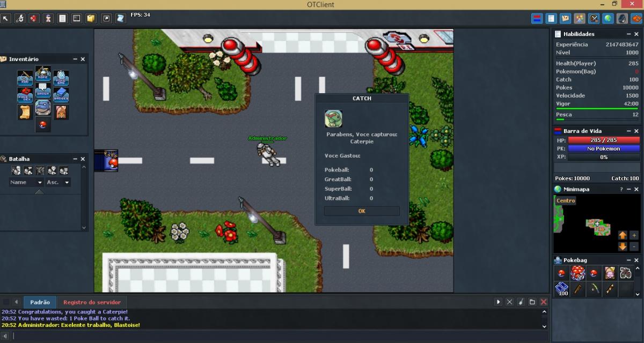Zoom out minimap with minus button
Image resolution: width=644 pixels, height=343 pixels.
pyautogui.click(x=634, y=247)
